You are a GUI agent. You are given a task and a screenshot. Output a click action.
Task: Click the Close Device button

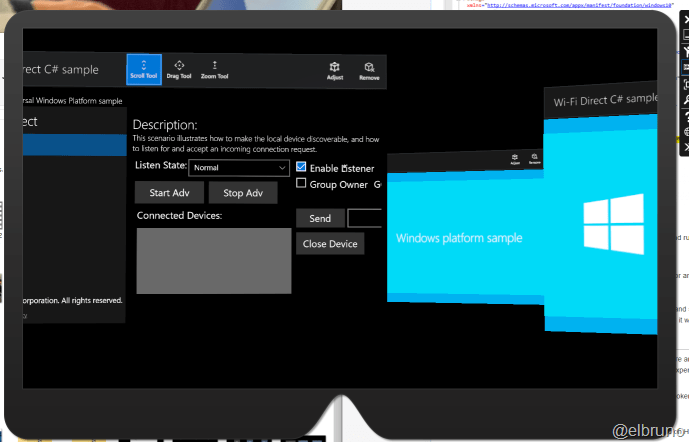(330, 243)
